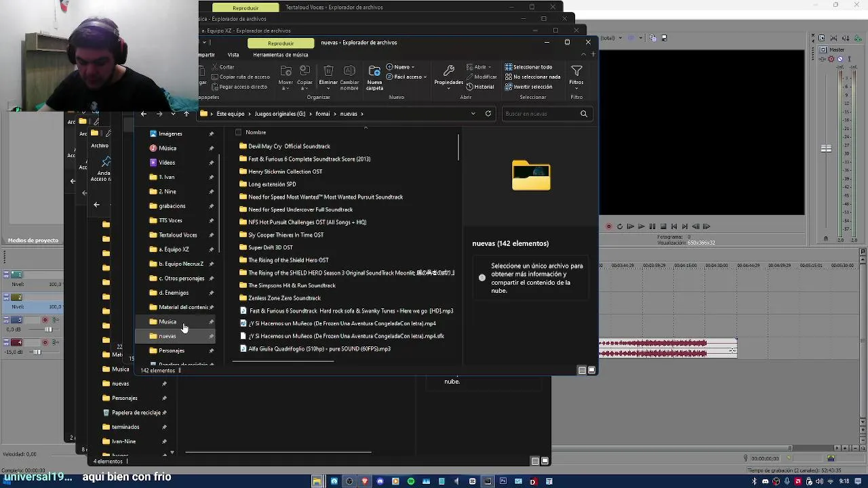Screen dimensions: 868x488
Task: Click Invertir selección
Action: tap(528, 87)
